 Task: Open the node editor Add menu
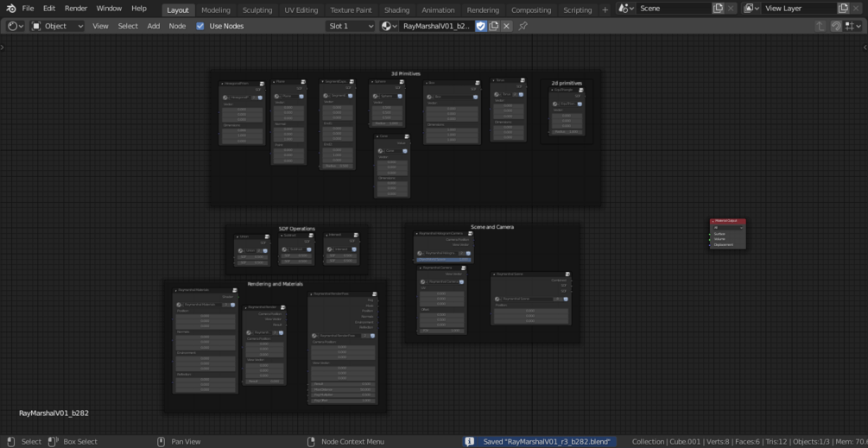[154, 26]
